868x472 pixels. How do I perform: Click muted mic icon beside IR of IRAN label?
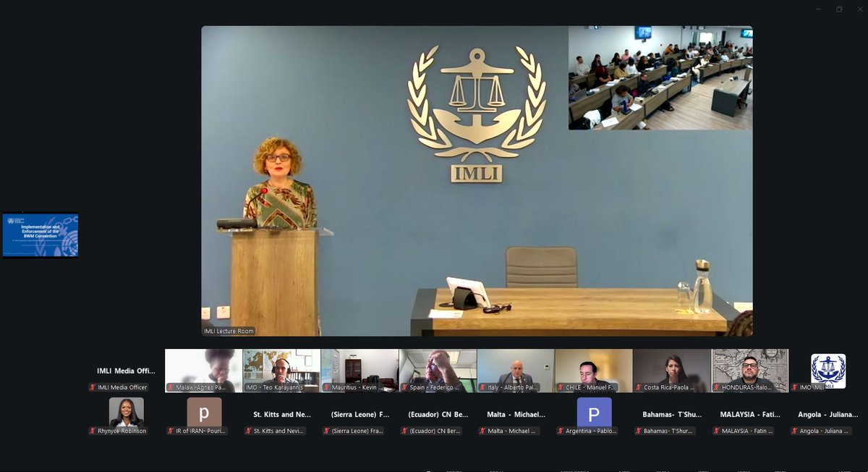tap(171, 431)
